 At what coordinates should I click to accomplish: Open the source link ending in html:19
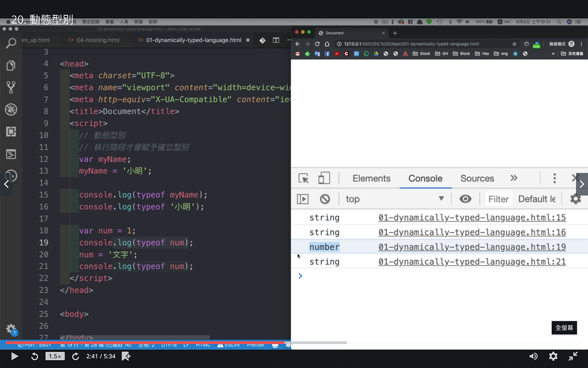click(472, 247)
